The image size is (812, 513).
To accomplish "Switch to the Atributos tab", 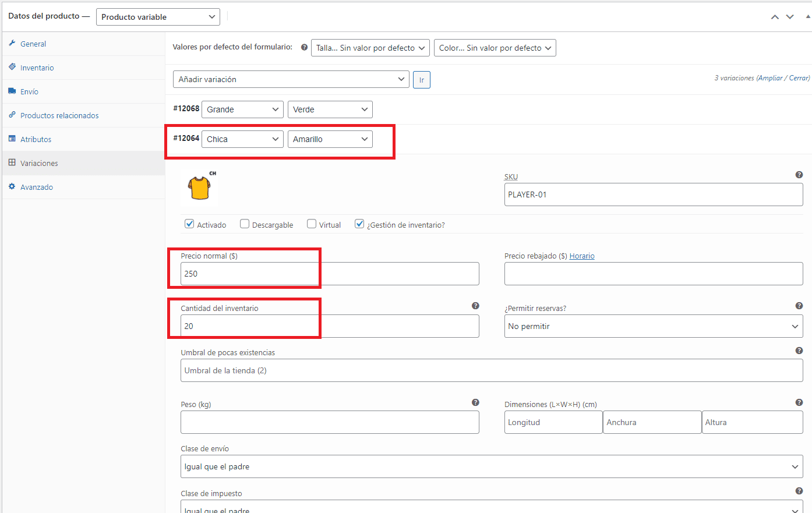I will [x=36, y=139].
